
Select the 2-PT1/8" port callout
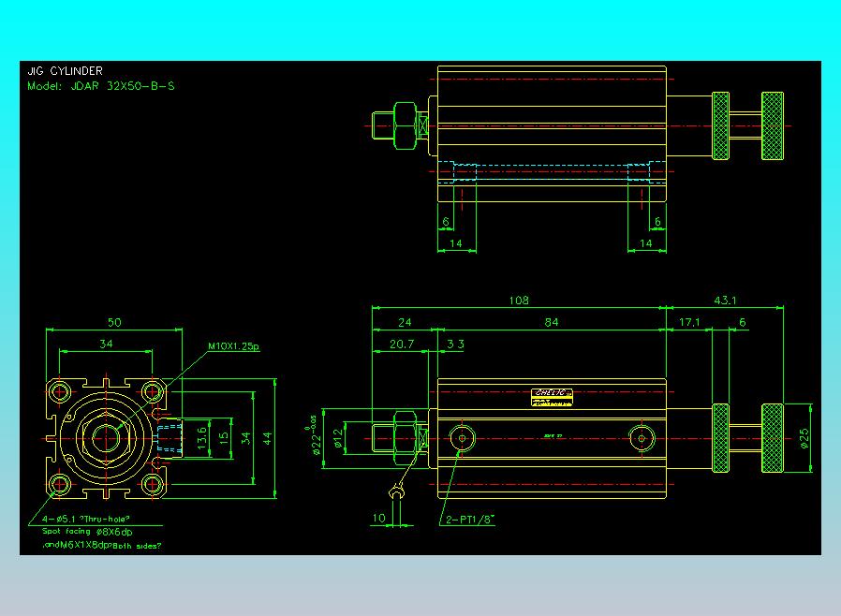pyautogui.click(x=470, y=520)
